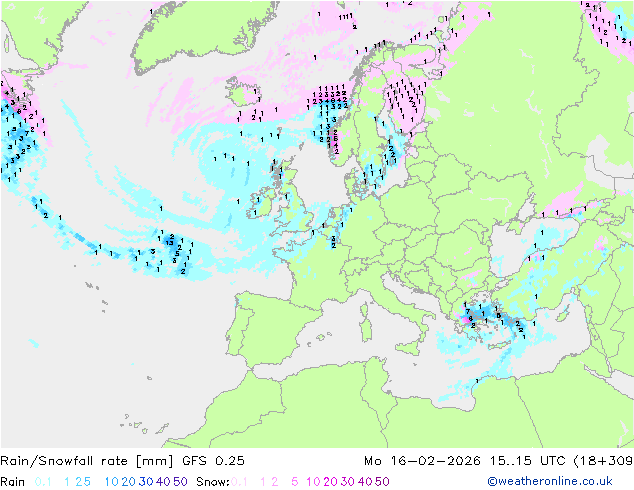The image size is (634, 490).
Task: Click the rain legend 0.1 value
Action: (43, 482)
